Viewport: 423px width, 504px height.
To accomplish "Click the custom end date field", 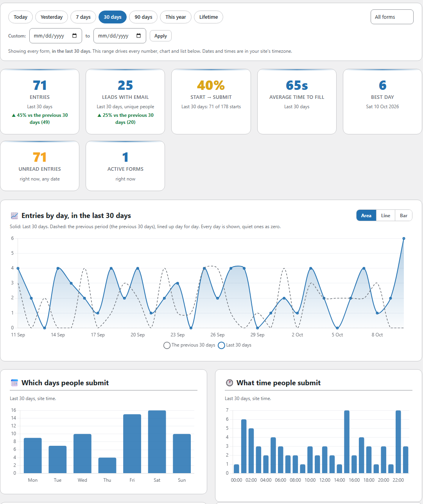I will [x=120, y=36].
